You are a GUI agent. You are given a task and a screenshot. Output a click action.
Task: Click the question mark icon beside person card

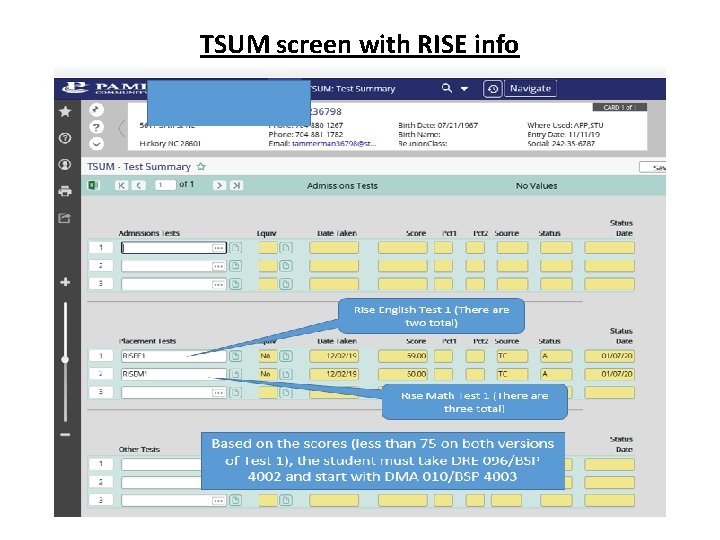tap(96, 127)
